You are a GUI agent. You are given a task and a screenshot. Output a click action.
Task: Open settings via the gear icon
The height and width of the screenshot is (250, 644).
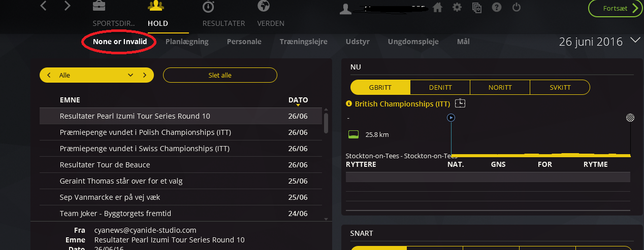pyautogui.click(x=457, y=8)
